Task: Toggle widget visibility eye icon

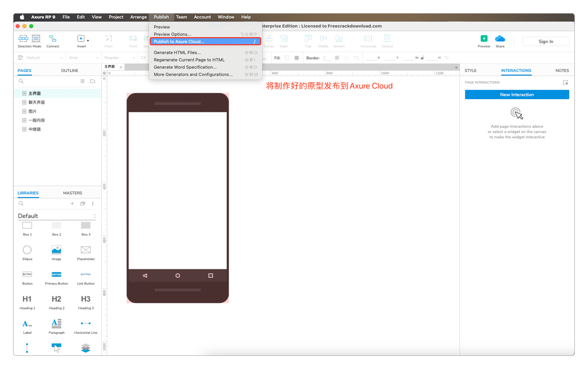Action: 446,57
